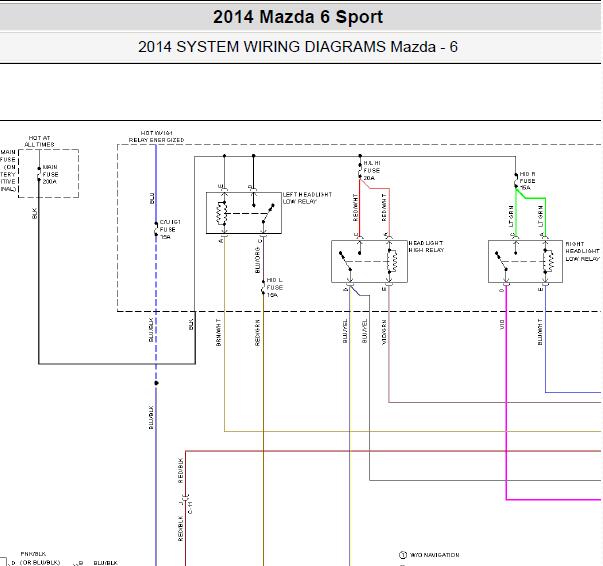The image size is (603, 566).
Task: Click the "VIO/GRN" wire label
Action: [x=384, y=332]
